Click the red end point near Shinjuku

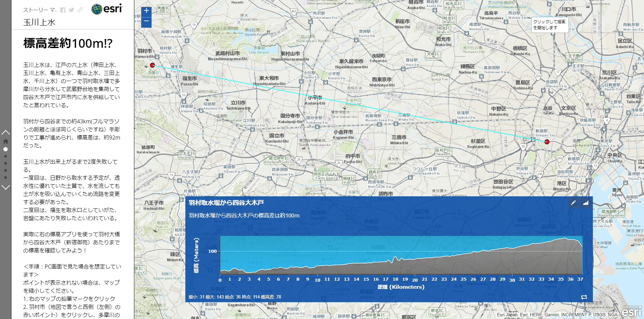tap(547, 142)
